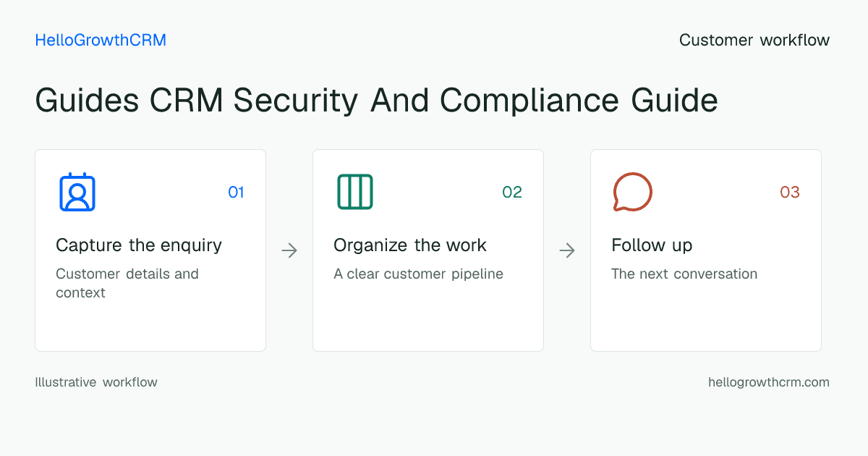
Task: Click the arrow after Capture the enquiry card
Action: [289, 250]
